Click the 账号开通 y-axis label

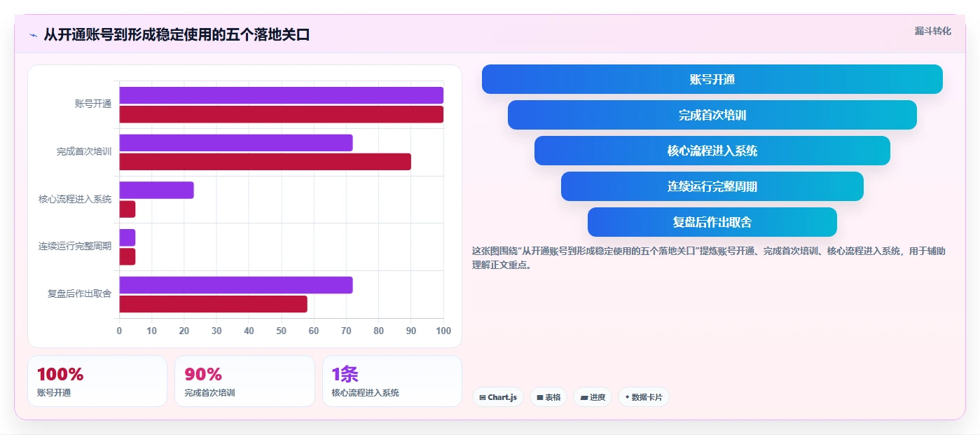93,104
